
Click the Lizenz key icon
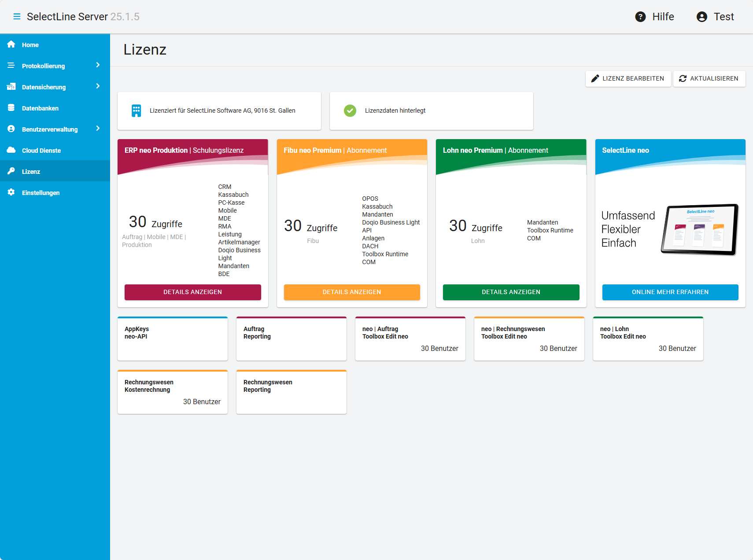tap(11, 171)
